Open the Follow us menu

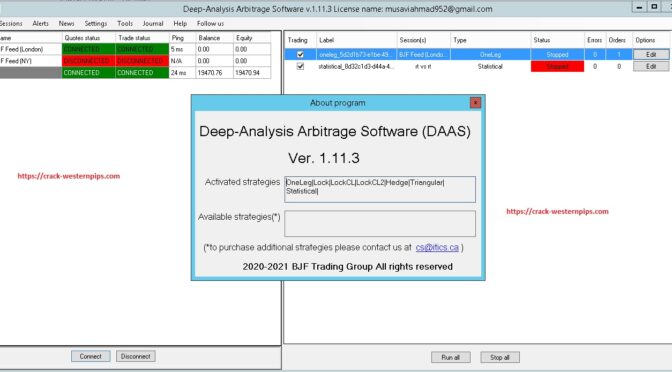click(210, 24)
